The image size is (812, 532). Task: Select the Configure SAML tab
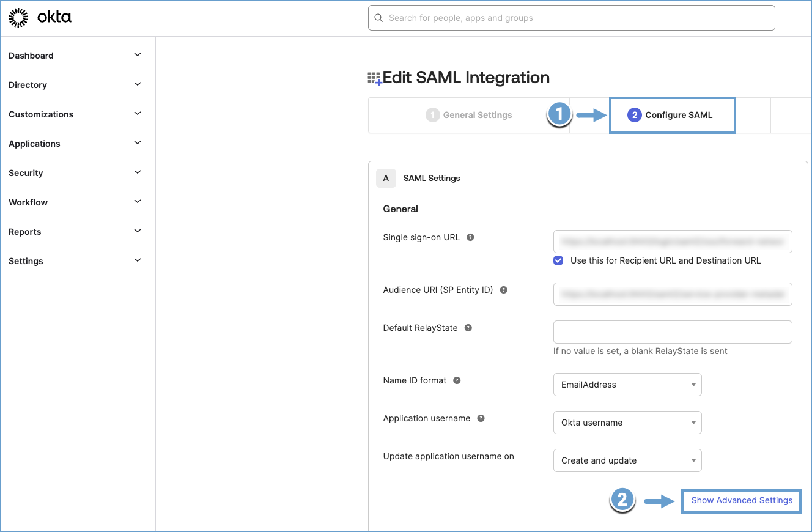[x=672, y=114]
